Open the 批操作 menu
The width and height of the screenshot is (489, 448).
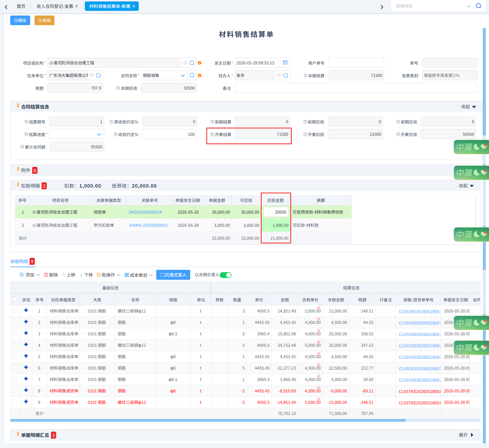[x=108, y=275]
